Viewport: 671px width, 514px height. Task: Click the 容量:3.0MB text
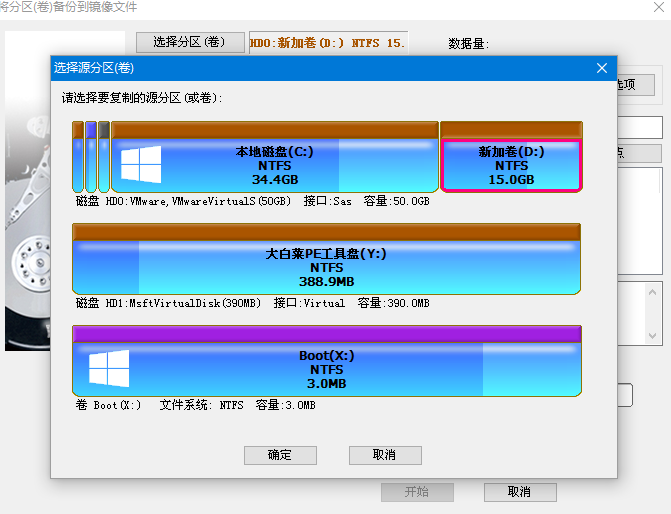pos(285,405)
